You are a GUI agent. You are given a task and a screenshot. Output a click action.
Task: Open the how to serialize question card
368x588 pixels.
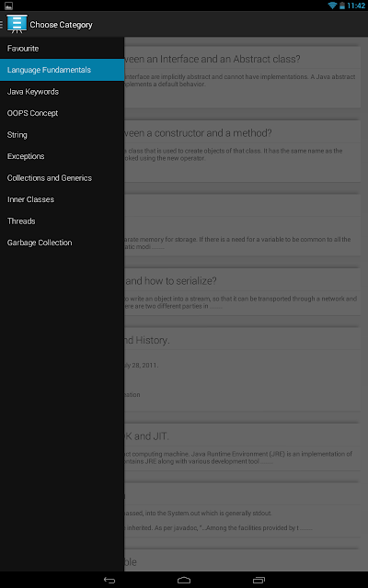pyautogui.click(x=242, y=292)
